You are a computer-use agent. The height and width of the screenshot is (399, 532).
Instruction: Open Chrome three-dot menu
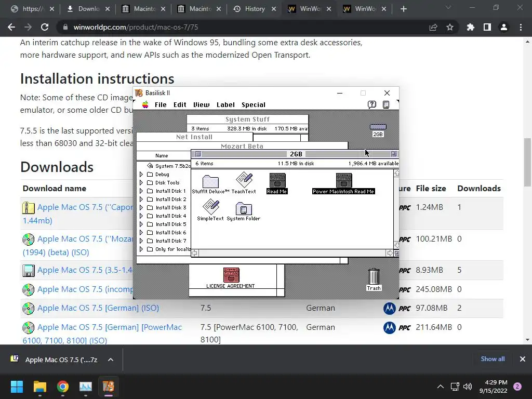click(x=521, y=27)
